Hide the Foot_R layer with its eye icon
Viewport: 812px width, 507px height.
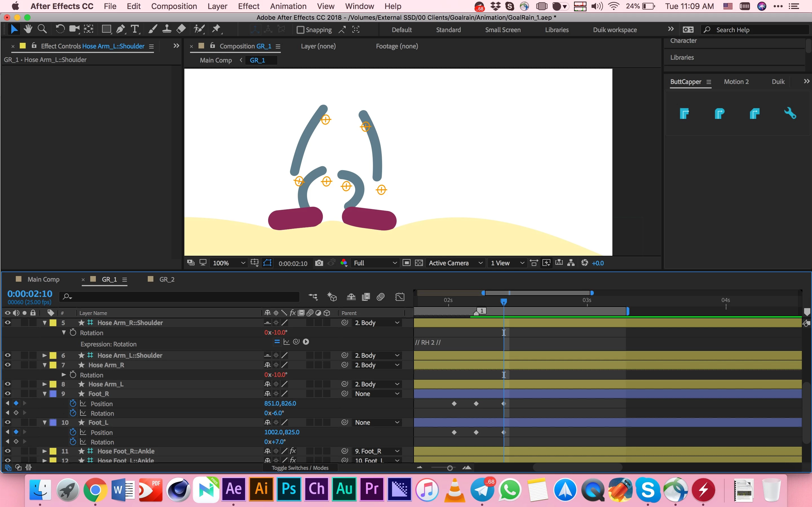point(7,394)
